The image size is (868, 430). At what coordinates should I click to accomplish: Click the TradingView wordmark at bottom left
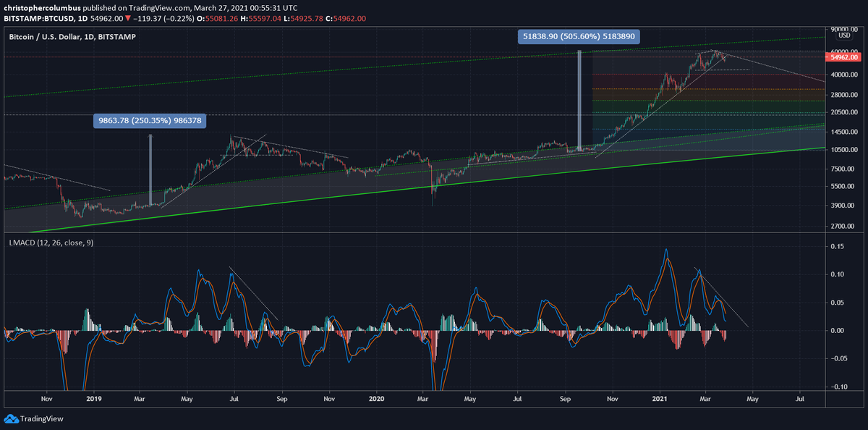tap(41, 418)
